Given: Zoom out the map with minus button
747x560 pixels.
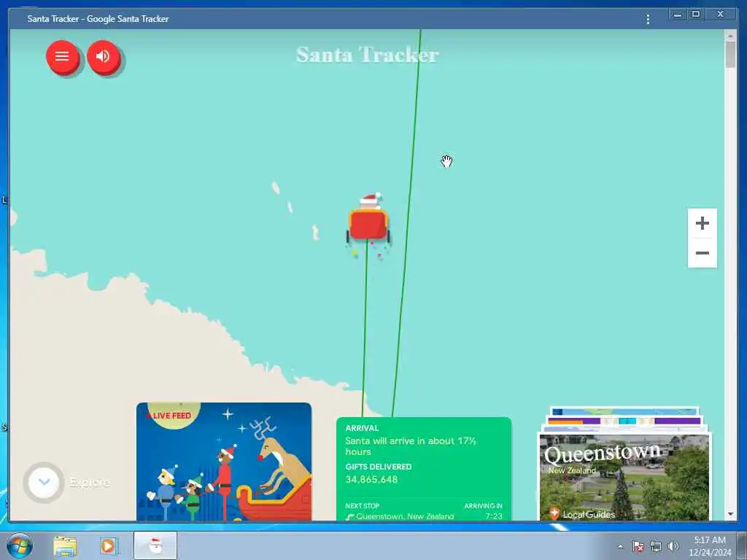Looking at the screenshot, I should (x=703, y=253).
